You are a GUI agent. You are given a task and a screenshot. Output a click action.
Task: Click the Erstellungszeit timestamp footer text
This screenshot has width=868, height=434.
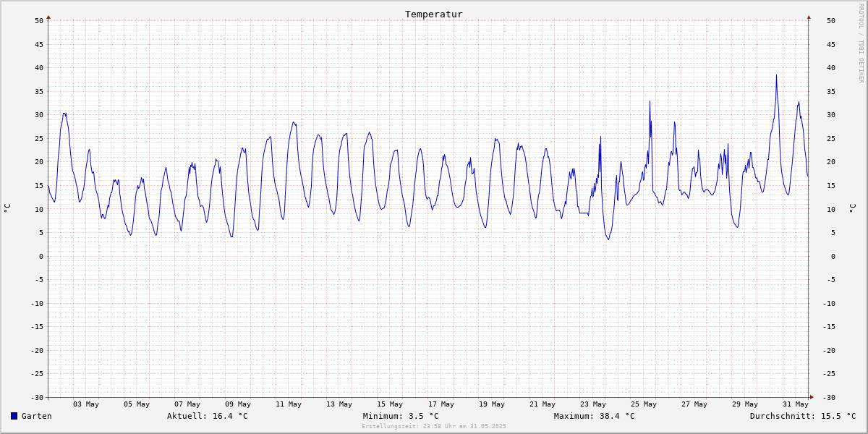pyautogui.click(x=434, y=426)
